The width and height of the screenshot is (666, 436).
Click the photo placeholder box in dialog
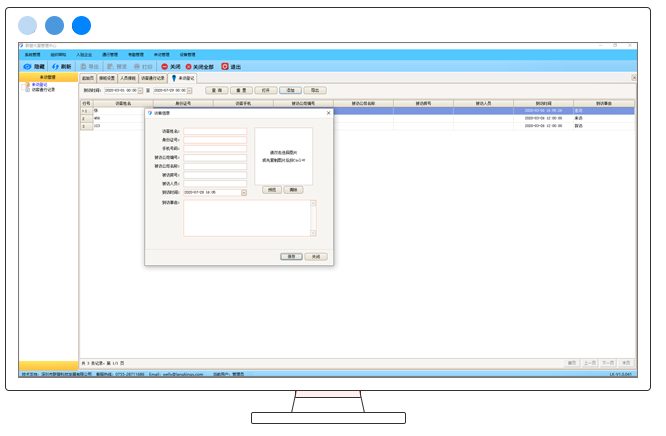[x=283, y=155]
